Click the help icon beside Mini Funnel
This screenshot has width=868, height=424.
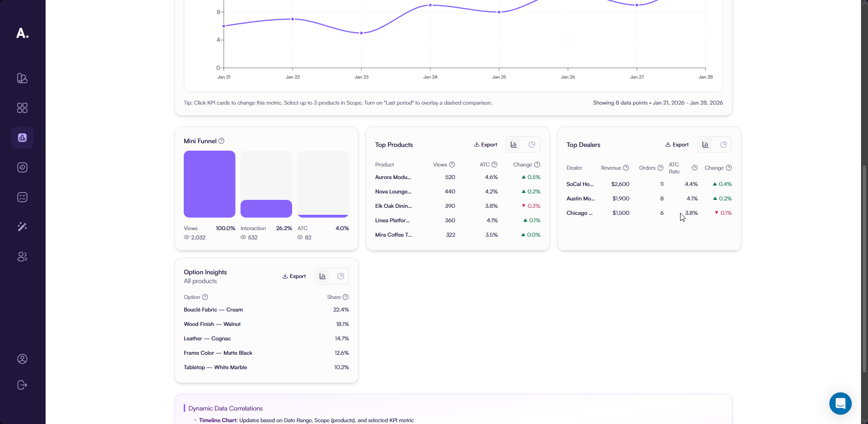click(221, 141)
